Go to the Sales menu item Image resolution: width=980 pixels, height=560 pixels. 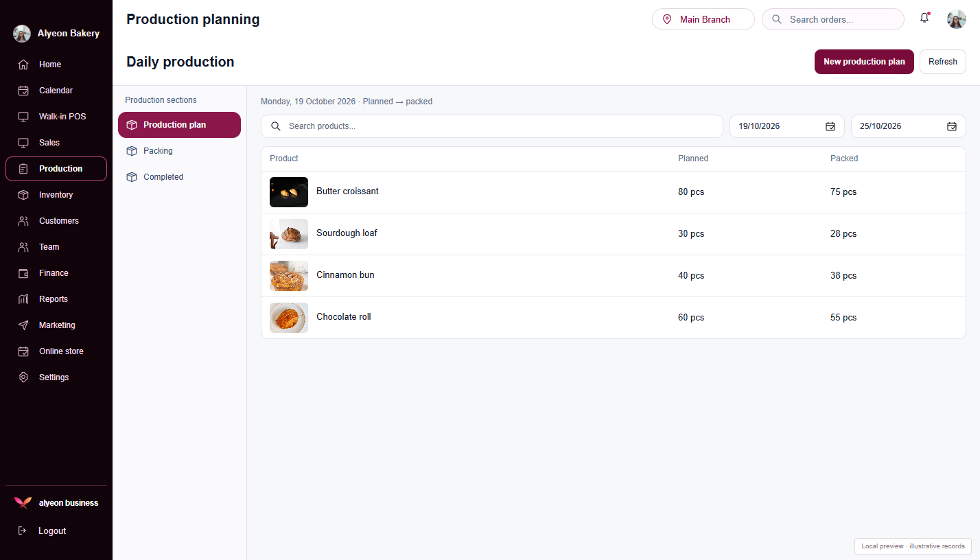[56, 143]
